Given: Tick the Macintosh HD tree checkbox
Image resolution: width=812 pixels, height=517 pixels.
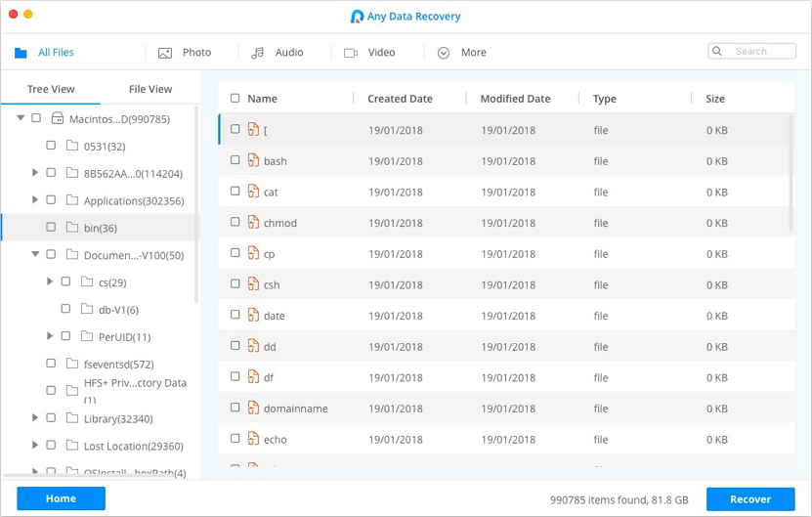Looking at the screenshot, I should pos(36,118).
